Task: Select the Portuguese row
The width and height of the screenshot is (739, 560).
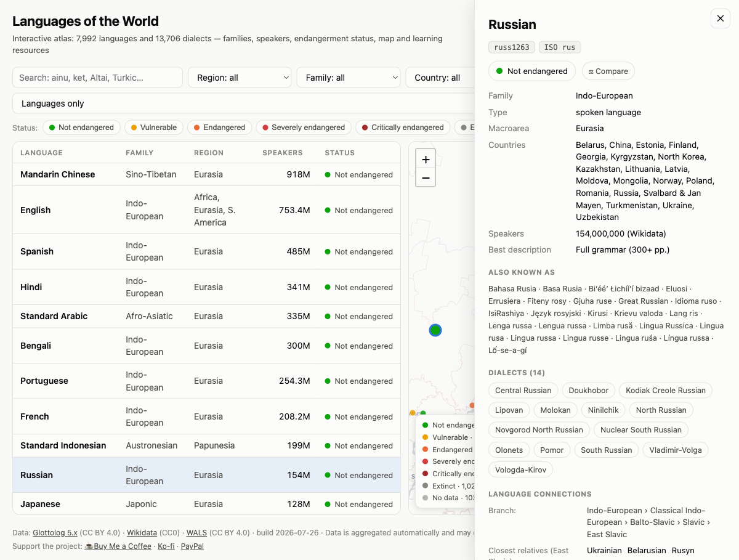Action: click(x=206, y=381)
